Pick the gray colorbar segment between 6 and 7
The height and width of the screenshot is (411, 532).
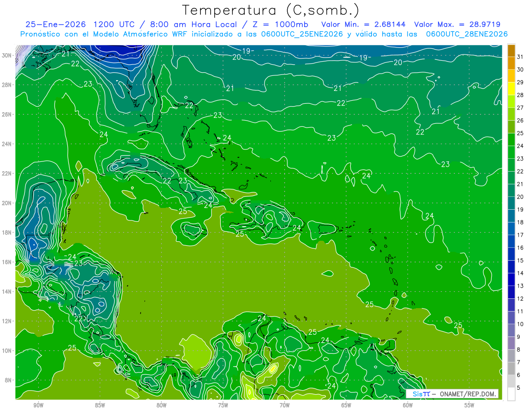coord(511,368)
